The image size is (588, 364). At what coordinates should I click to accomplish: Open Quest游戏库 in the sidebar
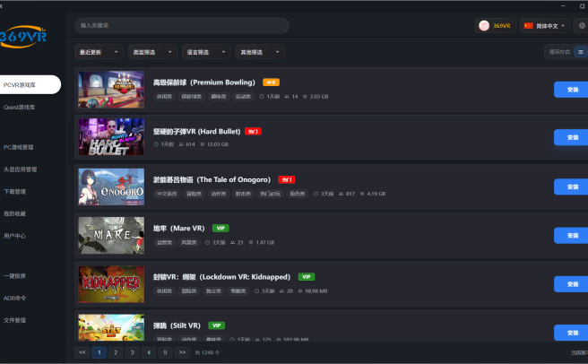click(x=19, y=107)
